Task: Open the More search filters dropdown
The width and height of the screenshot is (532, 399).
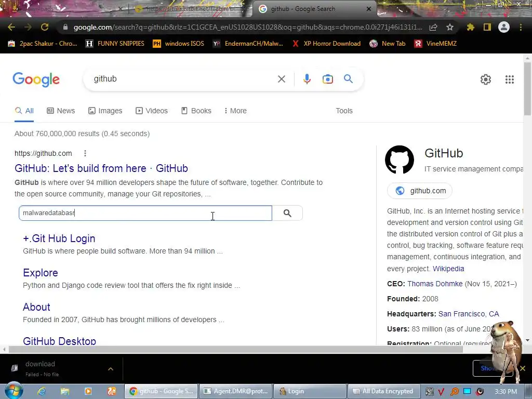Action: coord(235,111)
